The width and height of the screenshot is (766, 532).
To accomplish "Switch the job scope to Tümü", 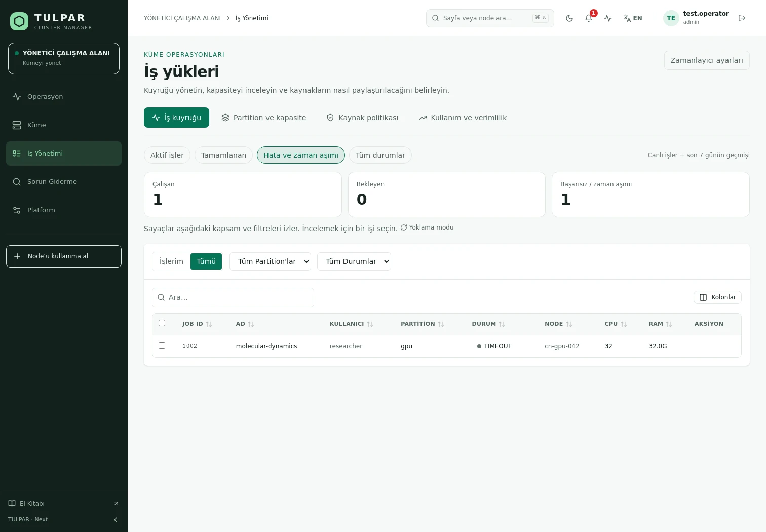I will click(206, 261).
